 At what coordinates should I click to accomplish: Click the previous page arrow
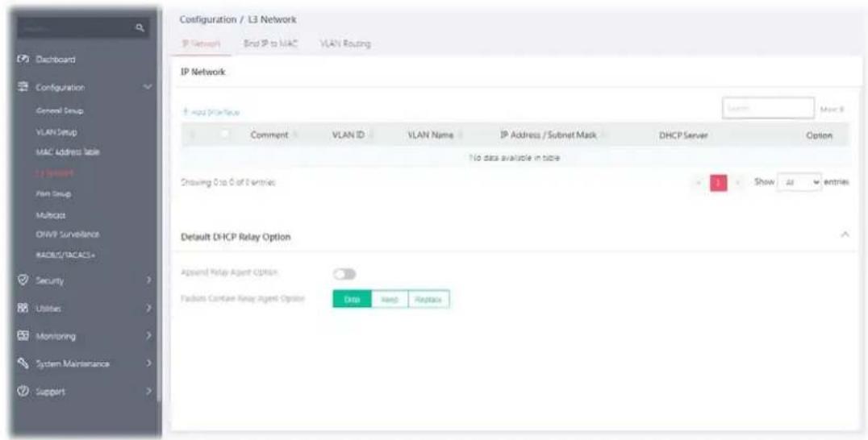[699, 182]
